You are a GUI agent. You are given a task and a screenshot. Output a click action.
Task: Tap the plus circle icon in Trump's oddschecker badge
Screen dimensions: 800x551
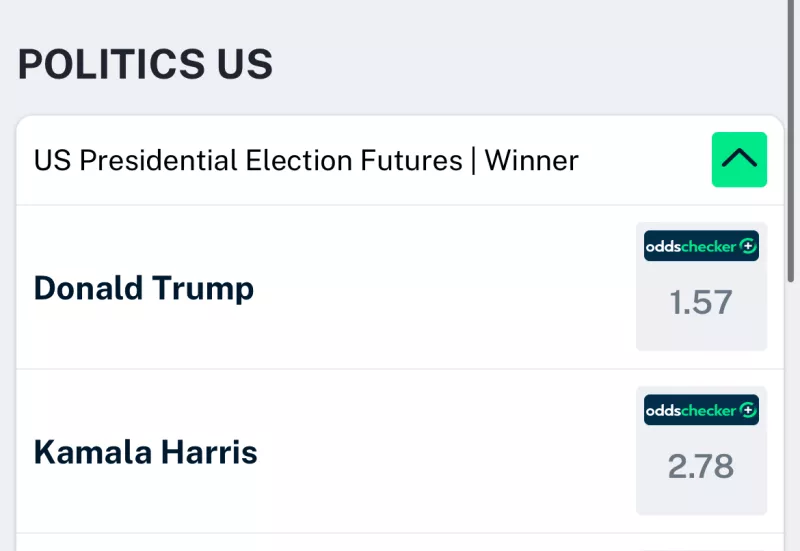(748, 246)
